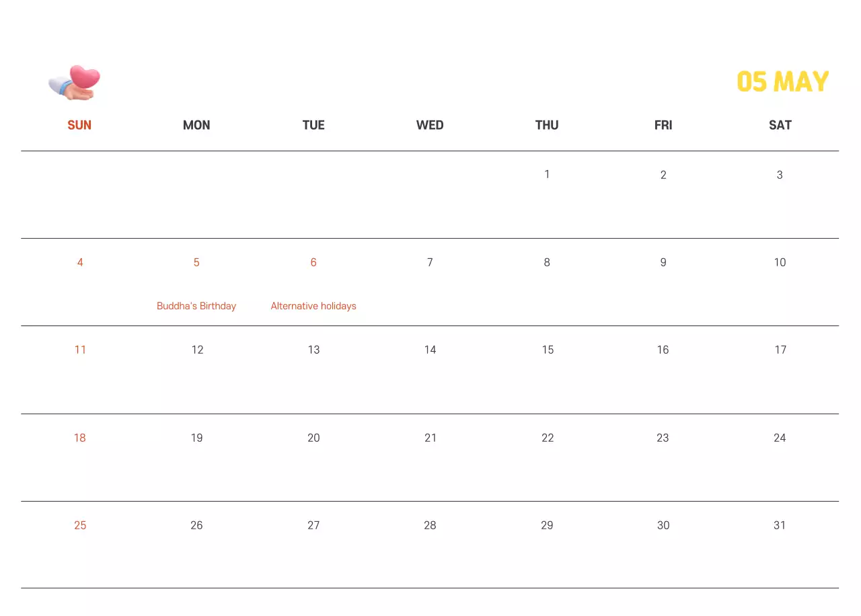Click Sunday the 11th
861x616 pixels.
point(80,350)
